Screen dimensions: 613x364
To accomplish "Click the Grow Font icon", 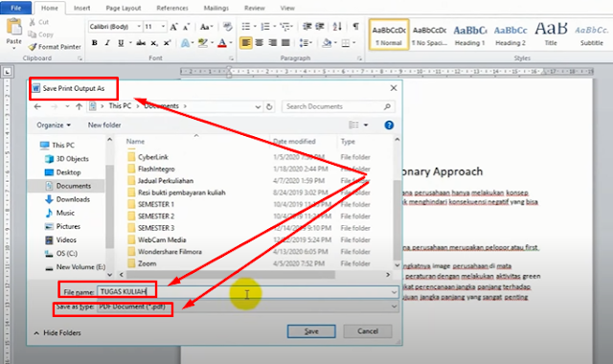I will 173,27.
